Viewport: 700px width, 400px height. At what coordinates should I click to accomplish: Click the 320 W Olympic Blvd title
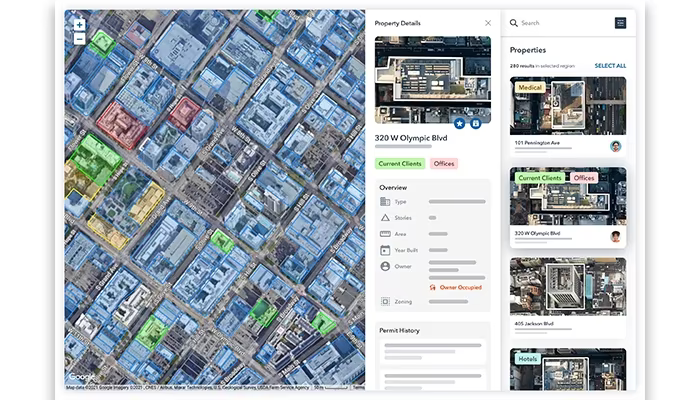coord(411,138)
